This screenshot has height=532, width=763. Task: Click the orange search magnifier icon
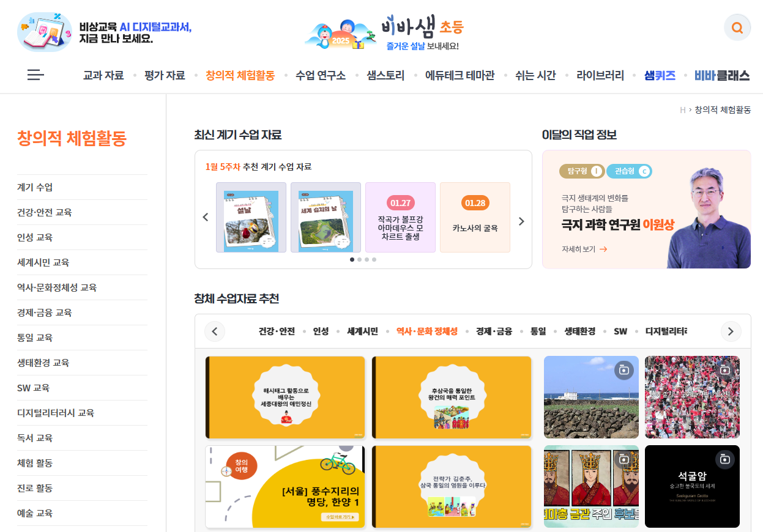click(x=737, y=28)
